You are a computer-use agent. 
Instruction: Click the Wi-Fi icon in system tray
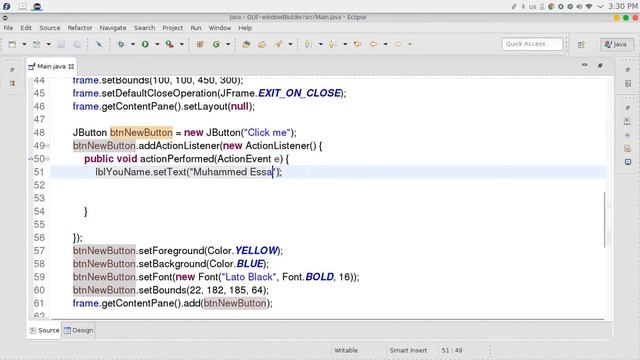[589, 7]
